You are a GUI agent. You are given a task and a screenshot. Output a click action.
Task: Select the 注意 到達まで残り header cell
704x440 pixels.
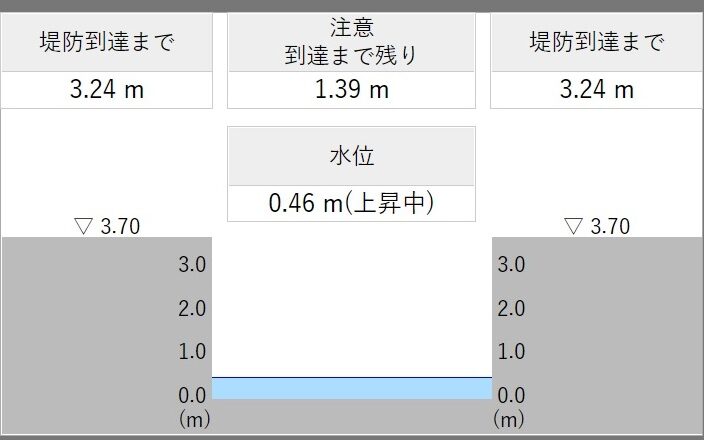pyautogui.click(x=351, y=42)
